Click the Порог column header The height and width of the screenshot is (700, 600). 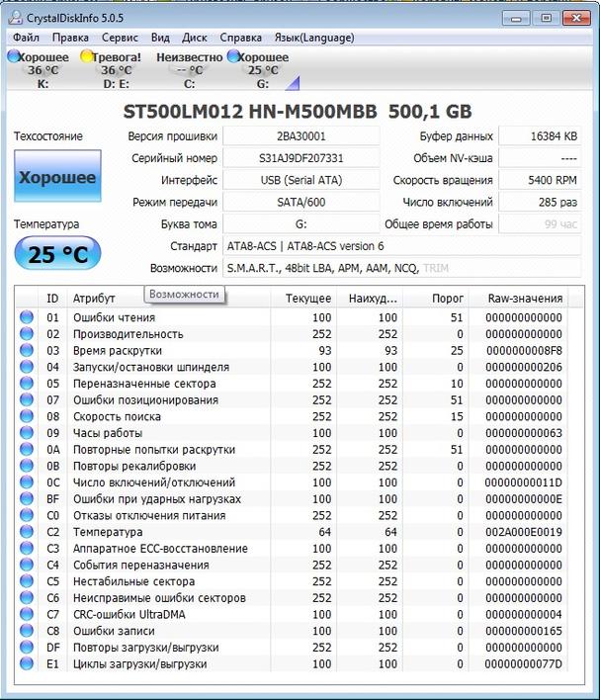pos(436,299)
